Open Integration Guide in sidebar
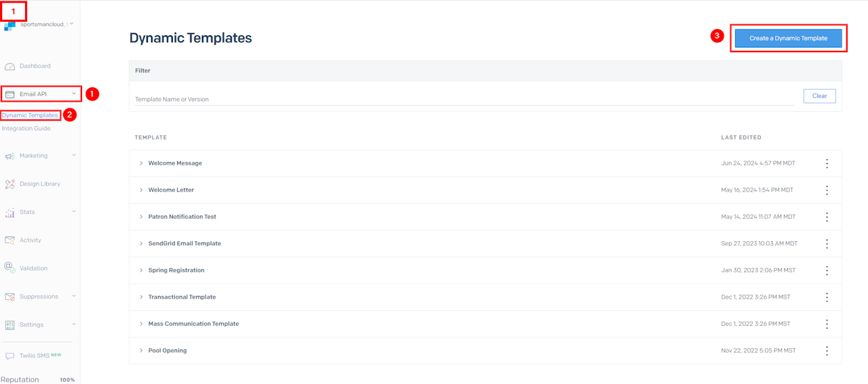Viewport: 868px width, 384px height. [x=26, y=129]
